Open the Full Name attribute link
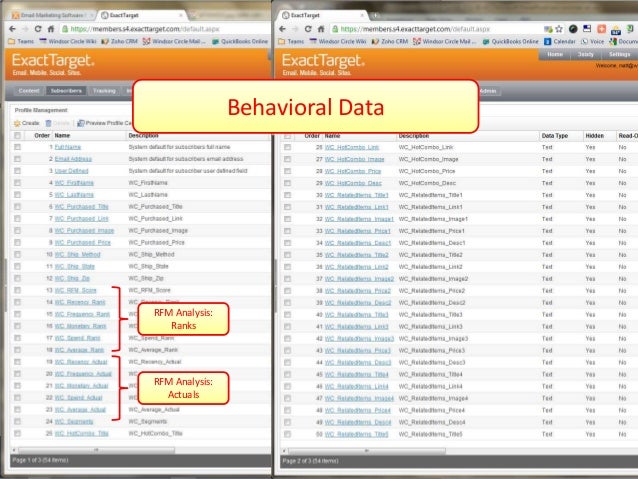The width and height of the screenshot is (638, 479). coord(68,147)
